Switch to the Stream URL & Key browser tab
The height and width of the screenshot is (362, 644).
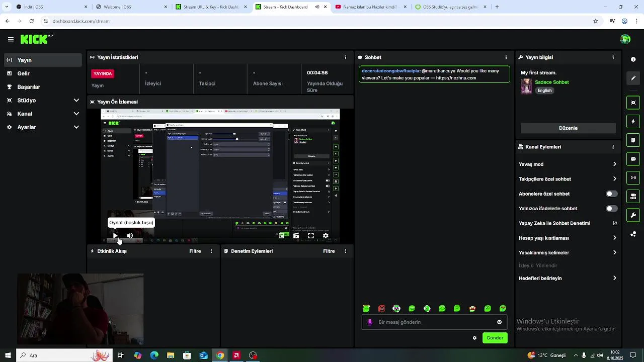tap(210, 7)
